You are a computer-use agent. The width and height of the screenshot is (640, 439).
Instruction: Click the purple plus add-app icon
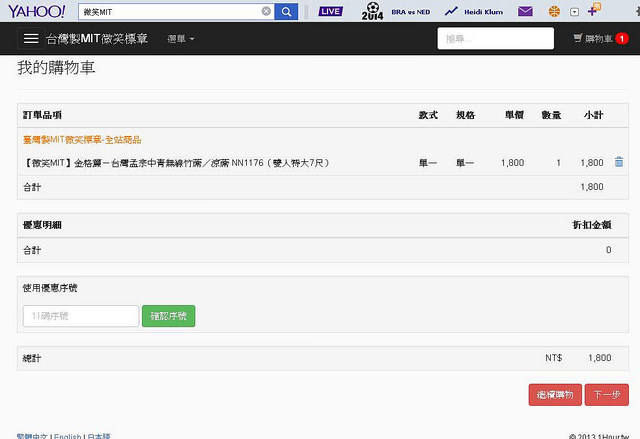click(594, 10)
